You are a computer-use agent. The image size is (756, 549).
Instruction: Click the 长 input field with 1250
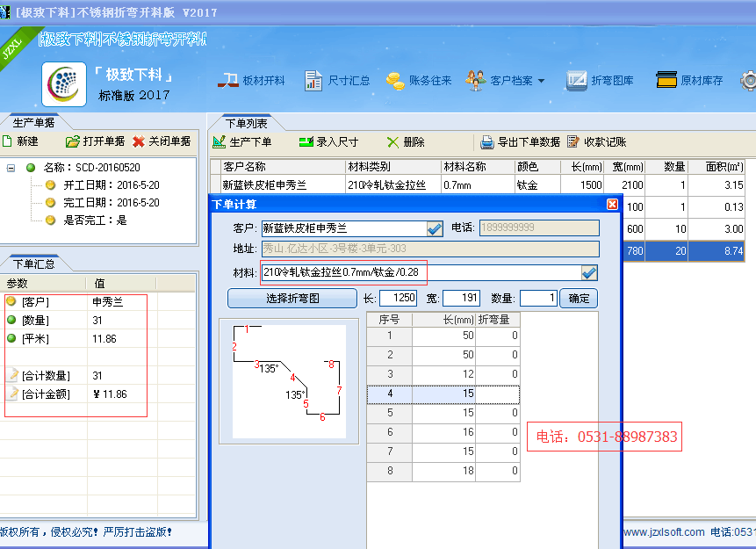point(398,299)
